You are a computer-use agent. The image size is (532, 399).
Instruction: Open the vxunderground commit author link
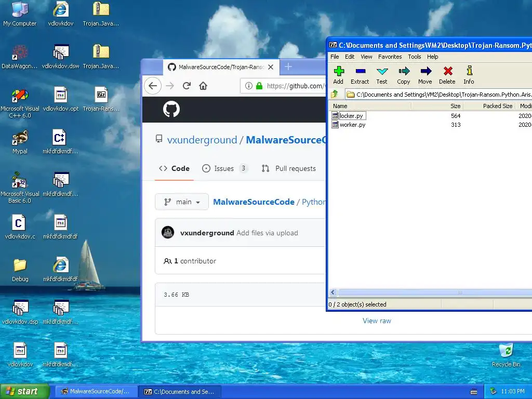pos(207,233)
